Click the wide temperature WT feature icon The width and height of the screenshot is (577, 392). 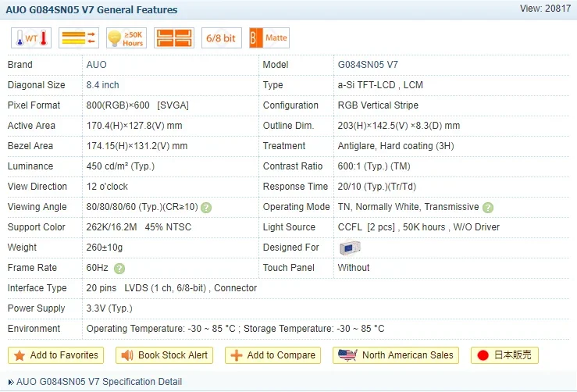click(x=31, y=38)
